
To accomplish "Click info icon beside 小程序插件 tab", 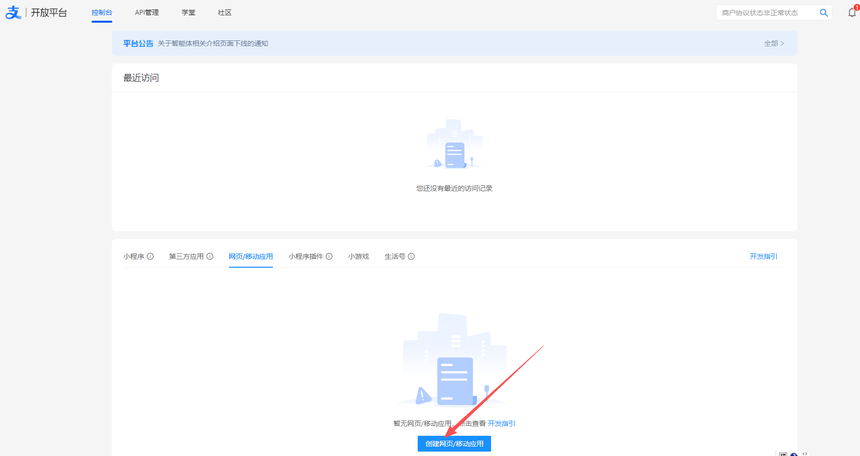I will 330,257.
